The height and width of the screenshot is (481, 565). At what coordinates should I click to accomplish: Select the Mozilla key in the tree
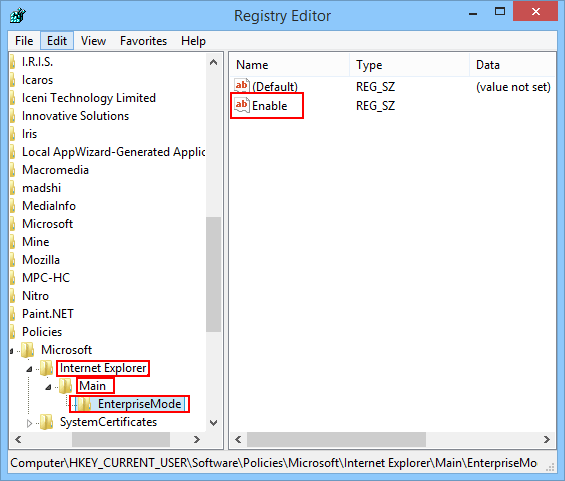[x=41, y=260]
